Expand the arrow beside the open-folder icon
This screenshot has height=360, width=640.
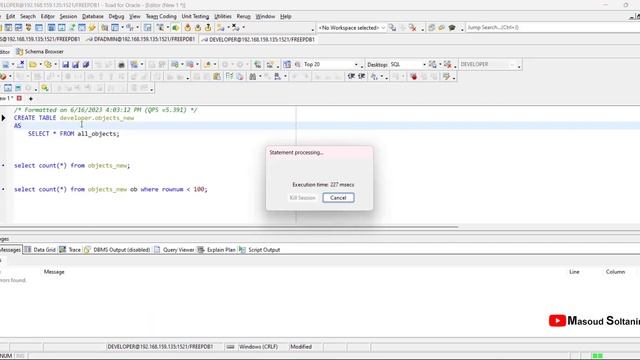coord(40,64)
